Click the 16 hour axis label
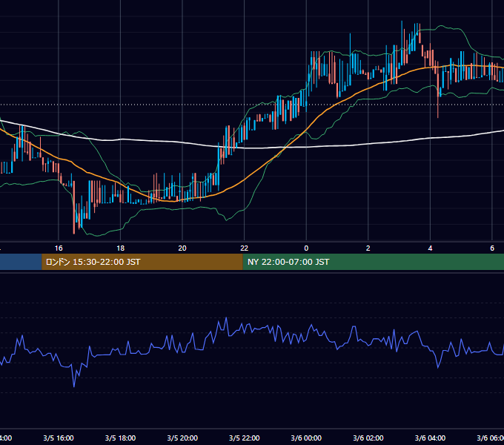The image size is (504, 445). pos(59,248)
